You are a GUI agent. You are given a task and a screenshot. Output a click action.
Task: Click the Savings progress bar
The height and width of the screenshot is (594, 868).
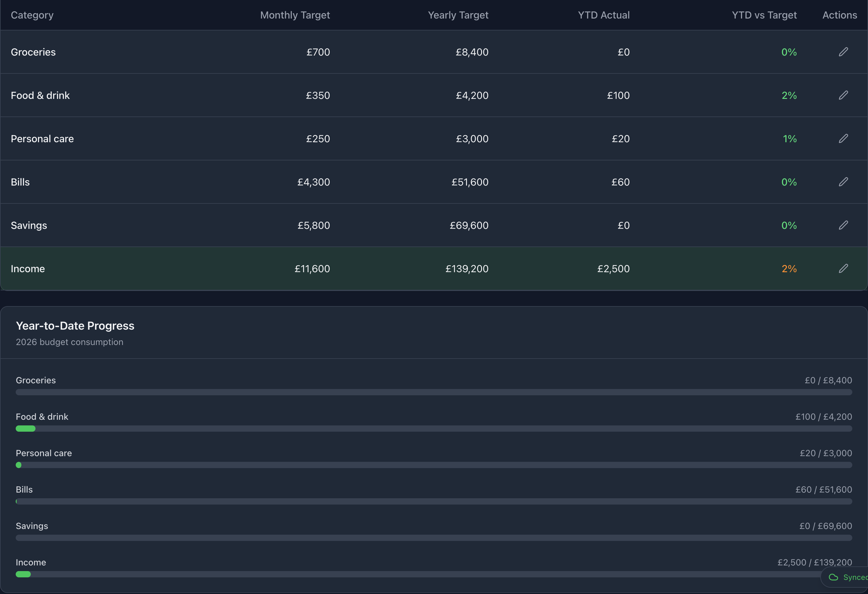tap(433, 537)
